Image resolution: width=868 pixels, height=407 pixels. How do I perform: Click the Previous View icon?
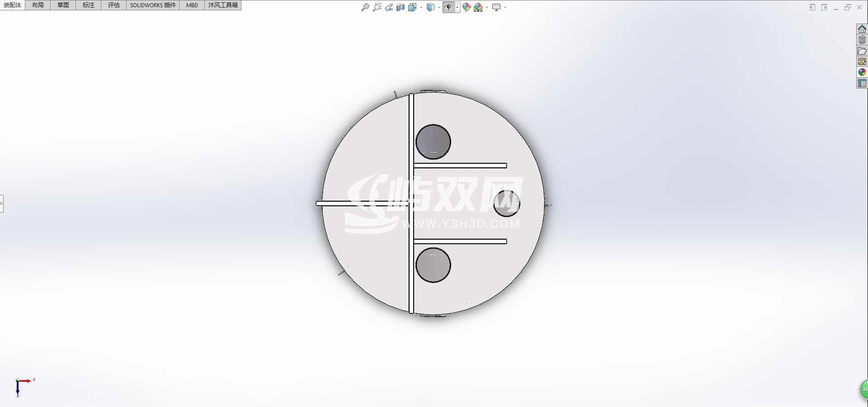(389, 7)
